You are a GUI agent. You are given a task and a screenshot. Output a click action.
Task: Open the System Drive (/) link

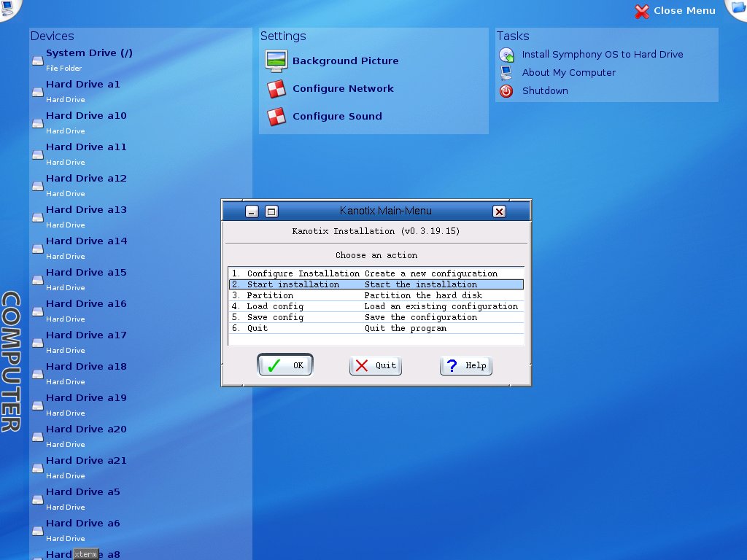pos(89,52)
